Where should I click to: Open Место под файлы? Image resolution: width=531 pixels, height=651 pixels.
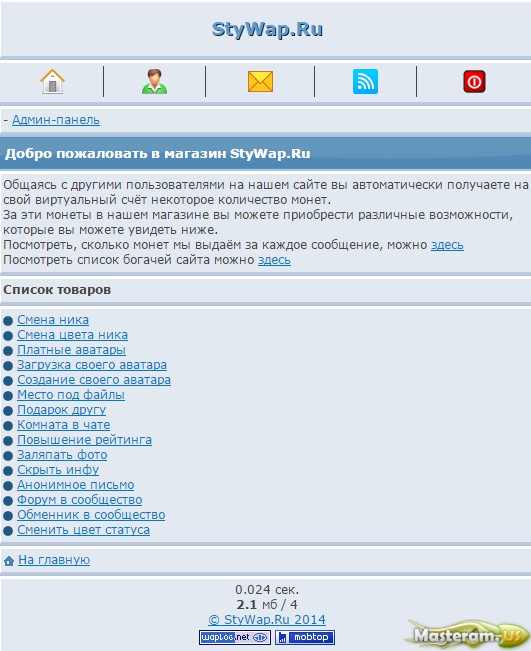tap(71, 395)
